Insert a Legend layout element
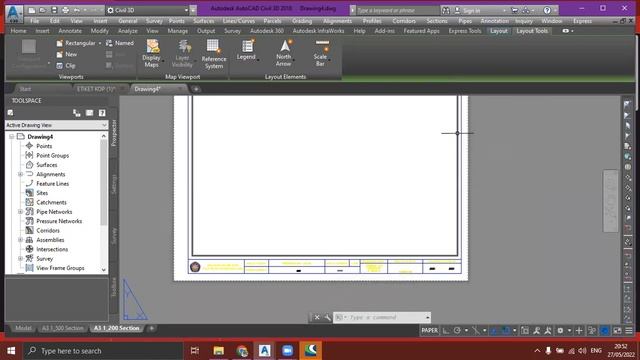 [x=246, y=50]
